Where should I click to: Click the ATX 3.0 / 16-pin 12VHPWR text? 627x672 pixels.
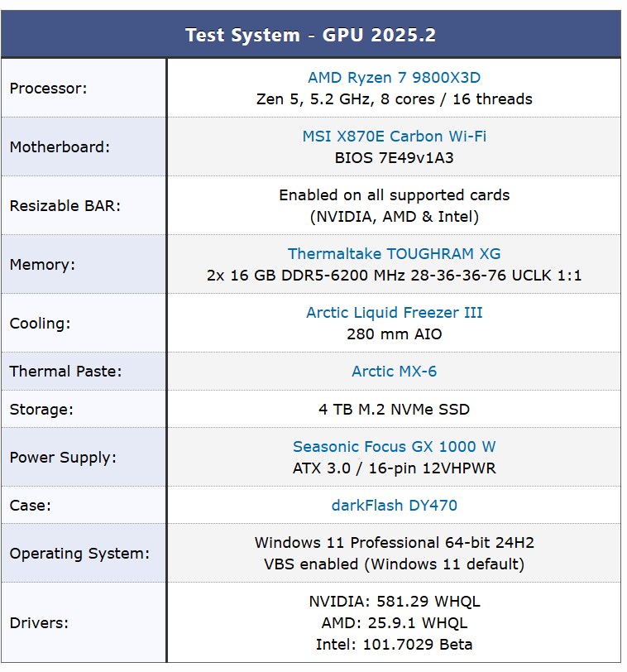click(394, 468)
